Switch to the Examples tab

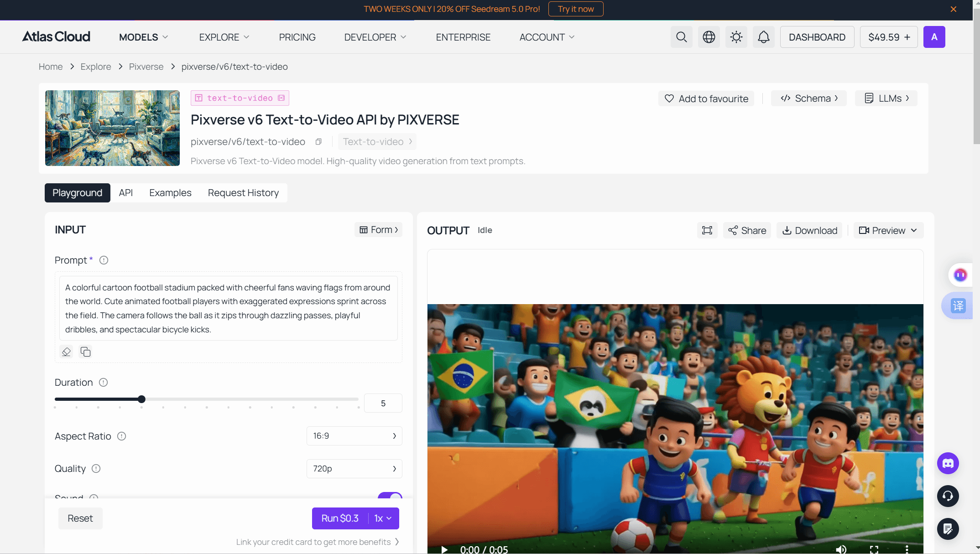(x=170, y=193)
